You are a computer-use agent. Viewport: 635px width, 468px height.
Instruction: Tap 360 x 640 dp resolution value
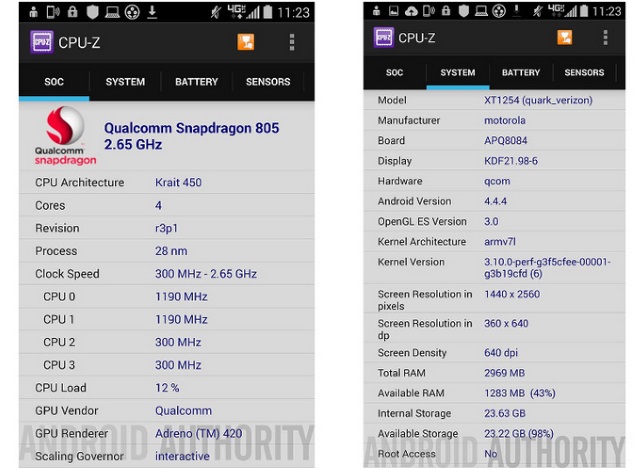pos(506,323)
